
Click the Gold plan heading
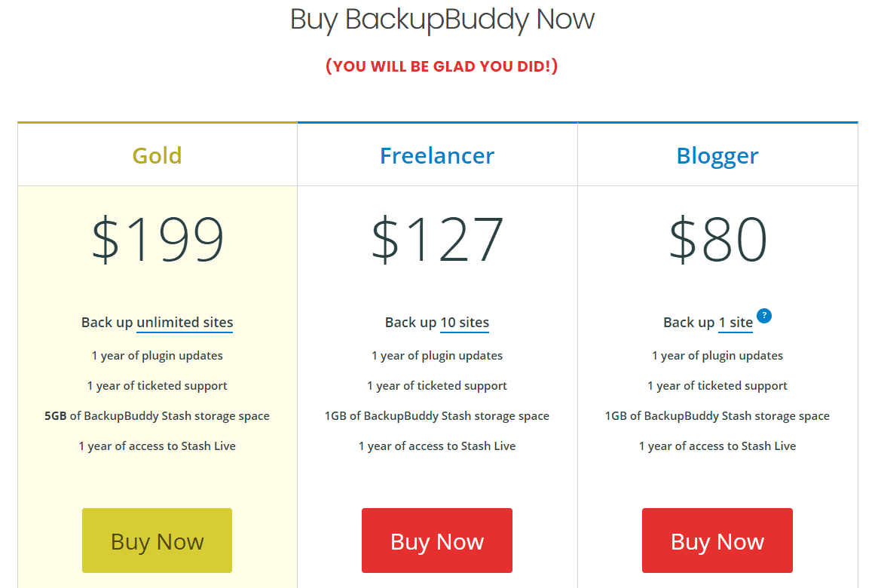pyautogui.click(x=158, y=155)
